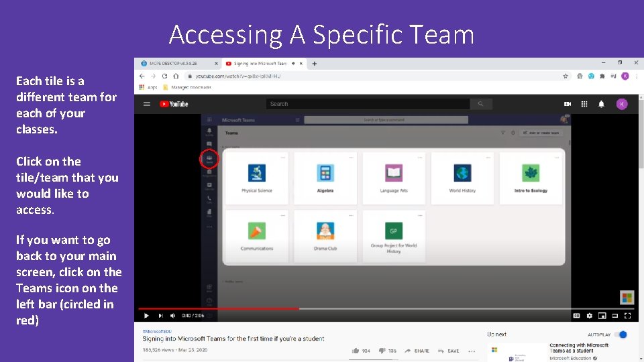
Task: Open the Up next Connecting with Microsoft Teams video
Action: [578, 348]
